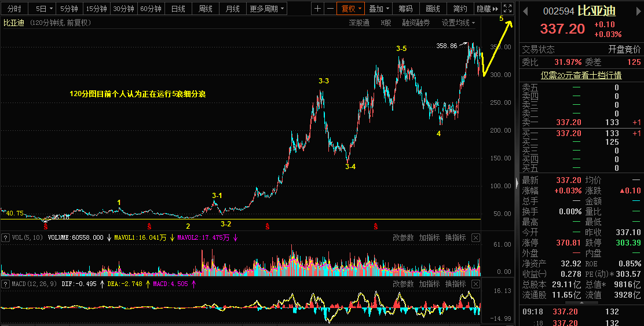Screen dimensions: 644x326
Task: Click the 委比 value 31.97%
Action: pyautogui.click(x=568, y=63)
